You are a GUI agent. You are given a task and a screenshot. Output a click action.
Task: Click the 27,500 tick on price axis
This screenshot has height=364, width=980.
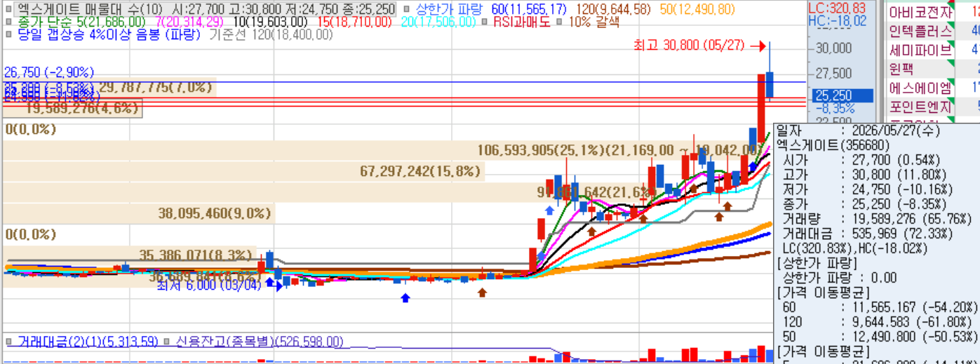[x=835, y=74]
